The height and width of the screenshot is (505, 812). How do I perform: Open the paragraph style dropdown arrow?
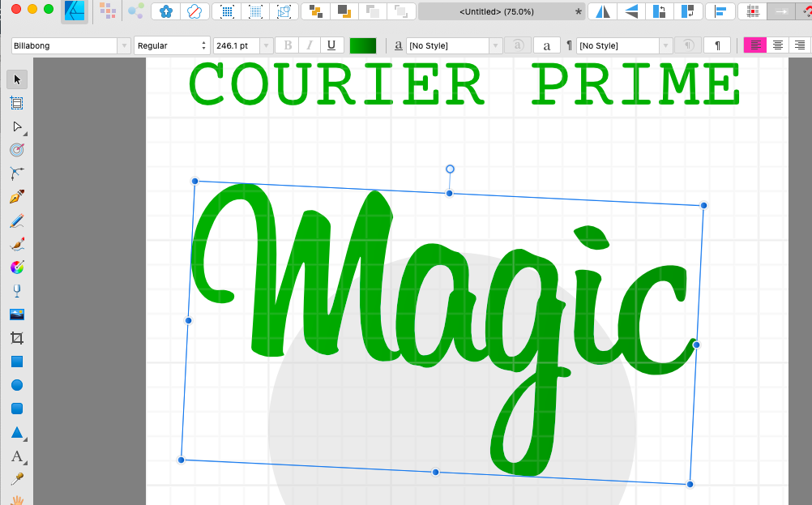[x=666, y=45]
